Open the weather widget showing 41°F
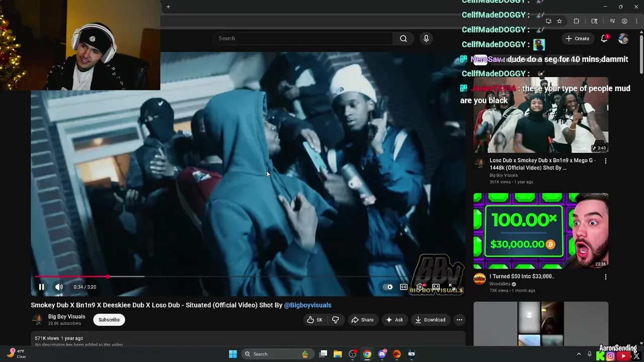 [16, 353]
